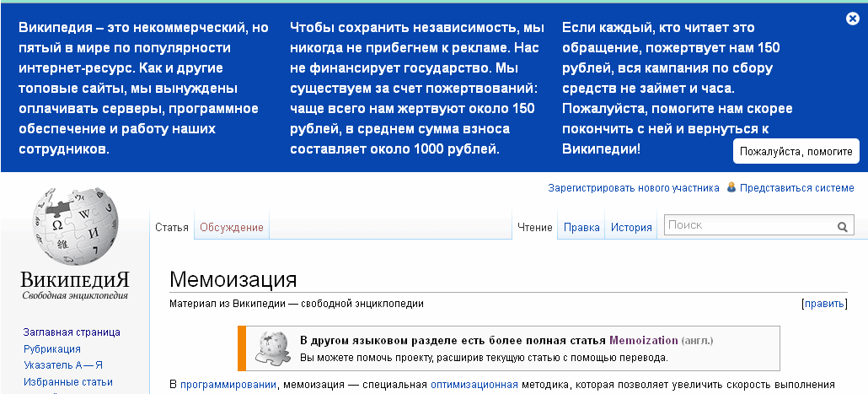This screenshot has width=868, height=394.
Task: Click the править edit link
Action: [x=824, y=304]
